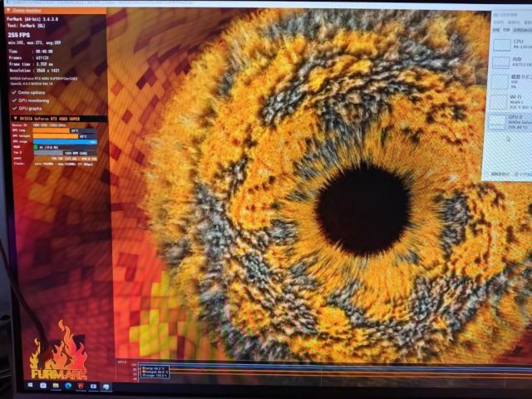This screenshot has height=399, width=532.
Task: Click the graph legend temp entry
Action: click(153, 368)
